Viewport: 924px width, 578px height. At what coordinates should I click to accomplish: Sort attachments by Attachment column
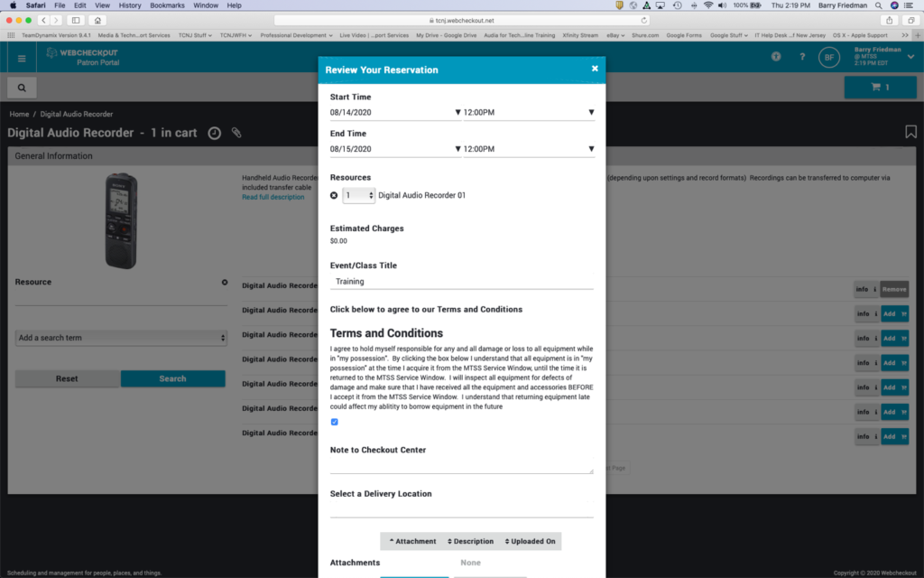pos(412,541)
